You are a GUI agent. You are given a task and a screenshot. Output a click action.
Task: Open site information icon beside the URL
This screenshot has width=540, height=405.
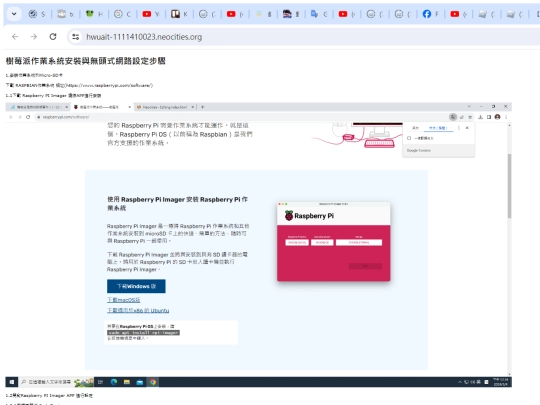click(x=75, y=37)
